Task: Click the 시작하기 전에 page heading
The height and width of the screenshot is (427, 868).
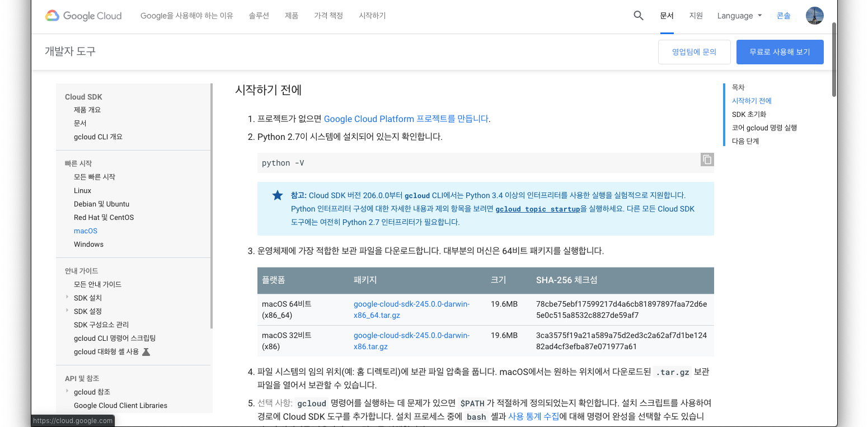Action: (x=269, y=90)
